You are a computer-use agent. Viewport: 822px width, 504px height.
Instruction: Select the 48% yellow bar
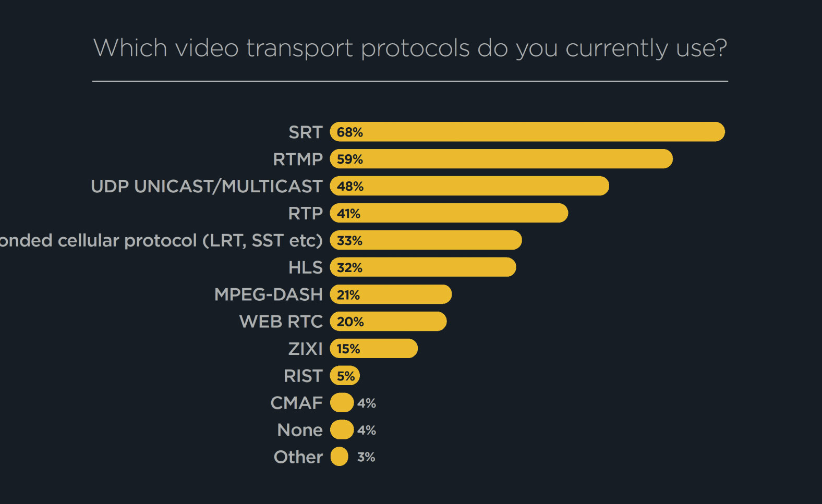coord(469,186)
